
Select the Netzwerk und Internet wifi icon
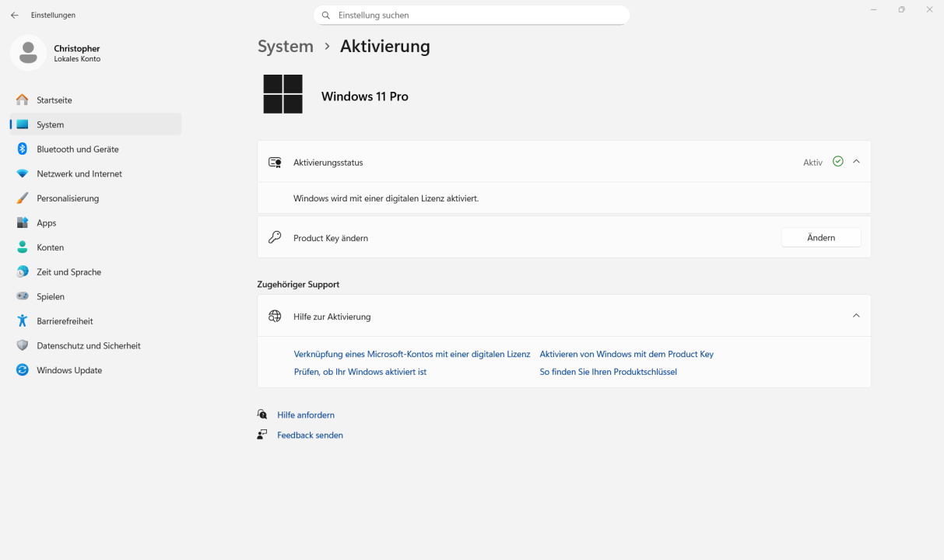[x=22, y=174]
